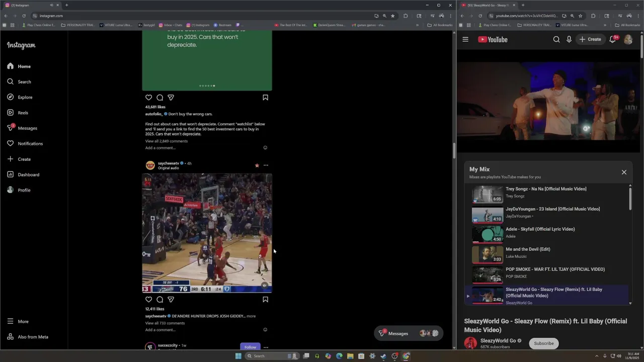Screen dimensions: 644x362
Task: Toggle mute on the basketball video
Action: pyautogui.click(x=265, y=285)
